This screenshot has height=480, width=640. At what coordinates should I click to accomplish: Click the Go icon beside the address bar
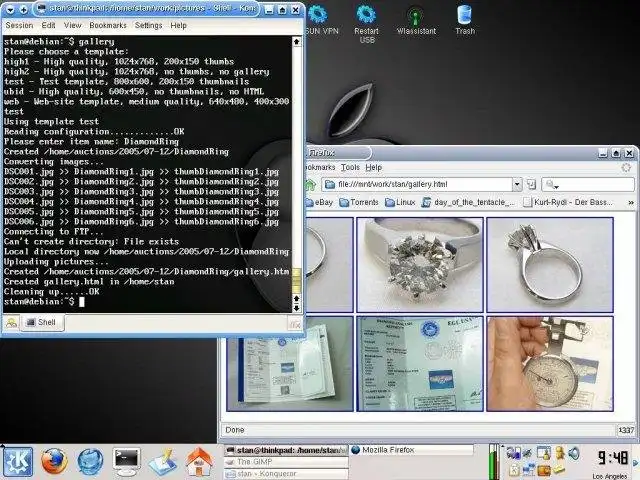531,184
